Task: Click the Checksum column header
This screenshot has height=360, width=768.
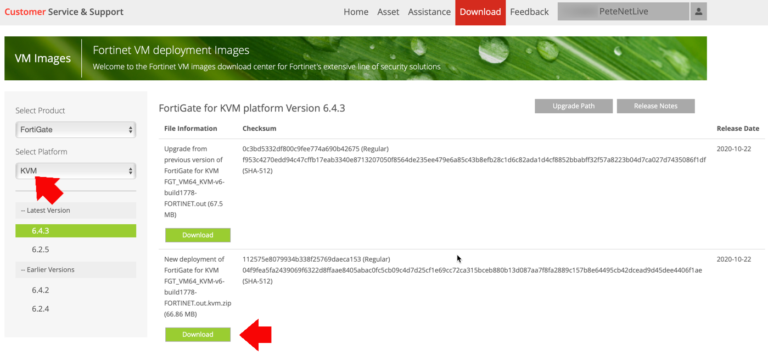Action: 259,128
